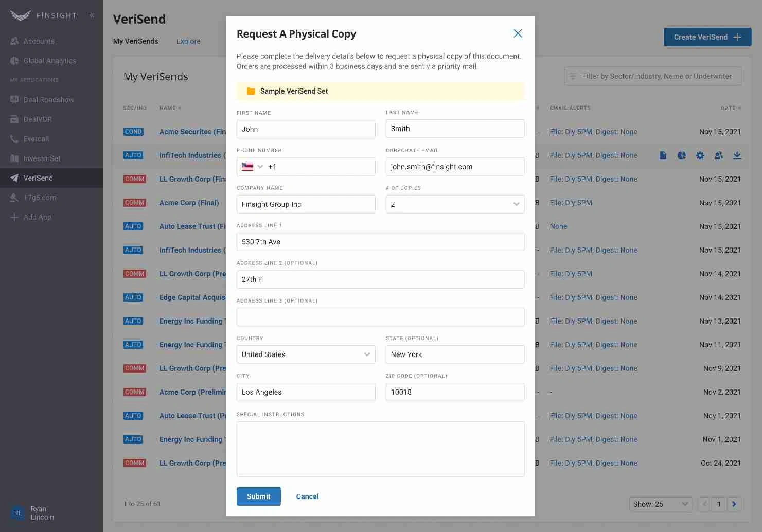This screenshot has width=762, height=532.
Task: Expand the phone country flag selector
Action: 253,167
